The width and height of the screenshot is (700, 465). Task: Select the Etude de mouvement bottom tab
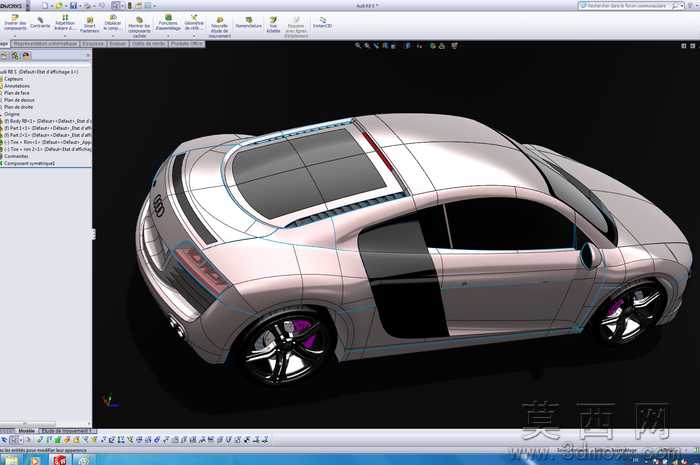(68, 431)
